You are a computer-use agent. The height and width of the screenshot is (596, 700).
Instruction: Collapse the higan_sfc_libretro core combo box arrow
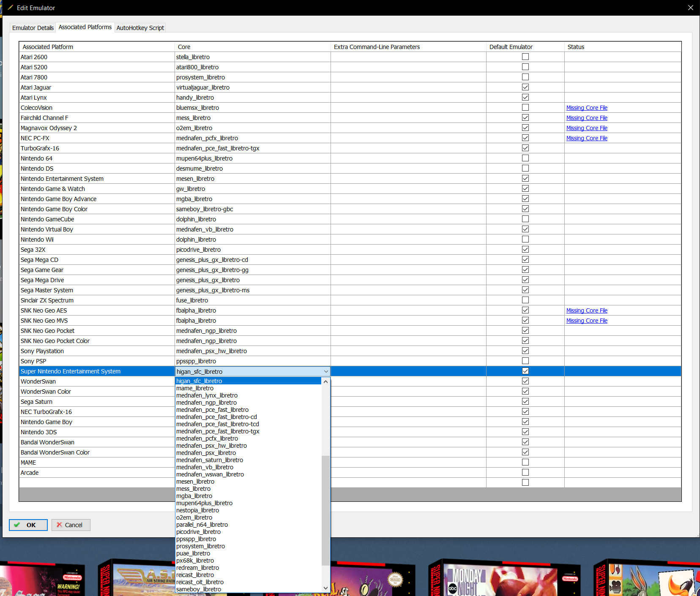pyautogui.click(x=326, y=372)
